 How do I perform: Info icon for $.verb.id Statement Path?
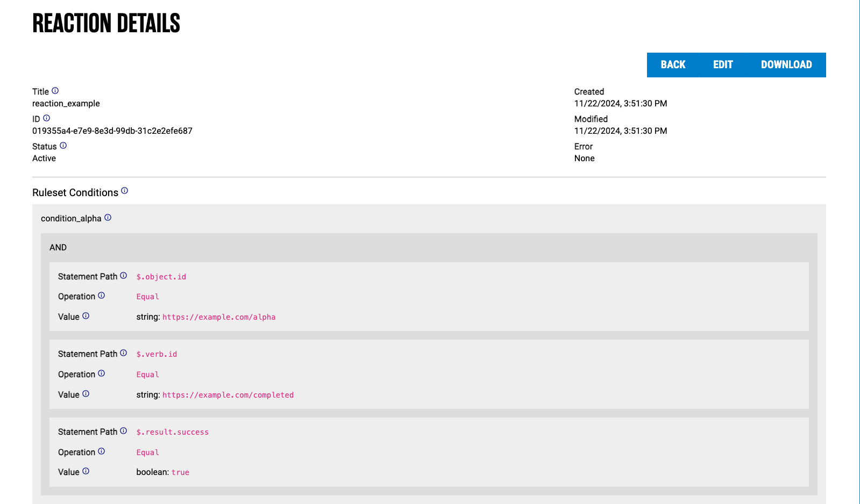pos(123,353)
